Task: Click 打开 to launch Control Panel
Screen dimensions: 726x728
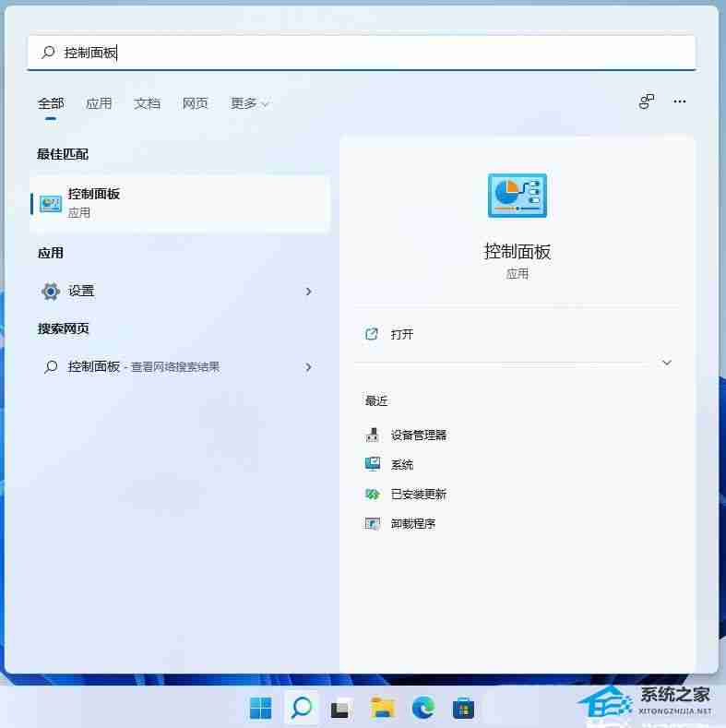Action: [x=401, y=334]
